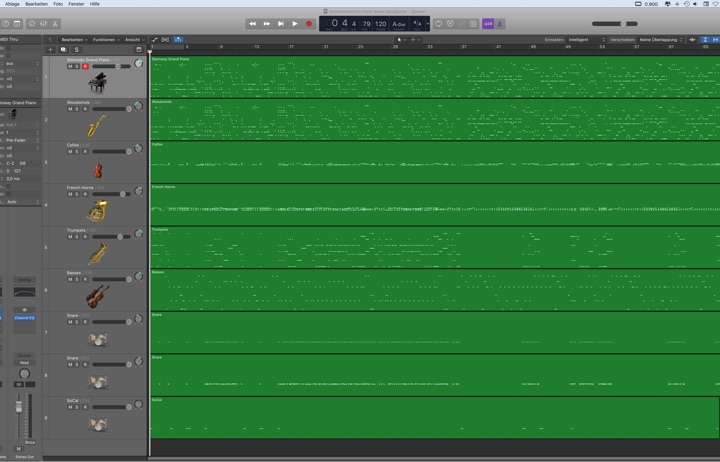Toggle the purple count-in button
The height and width of the screenshot is (462, 720).
pyautogui.click(x=488, y=23)
